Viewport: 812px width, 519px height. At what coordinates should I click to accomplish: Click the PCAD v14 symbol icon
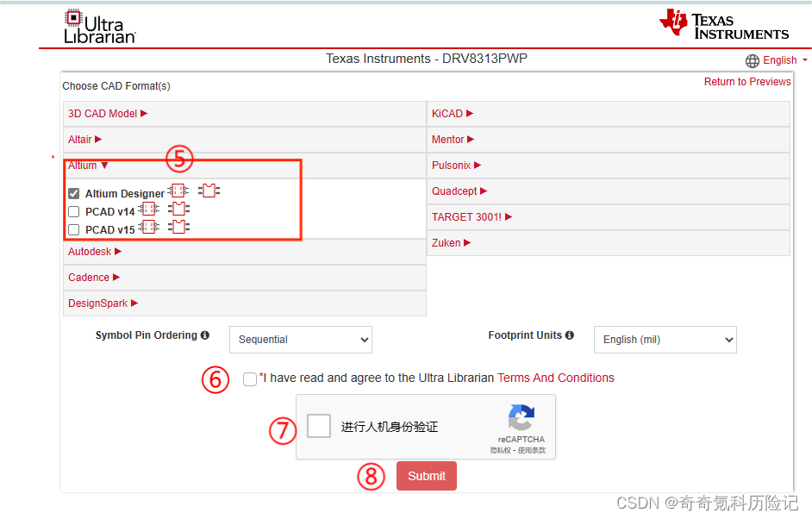tap(148, 209)
